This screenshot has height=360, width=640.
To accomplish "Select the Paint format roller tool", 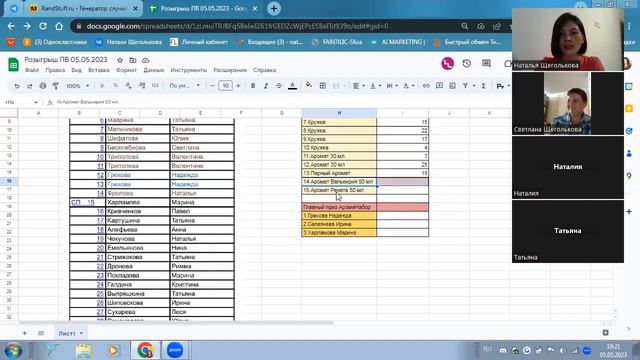I will [56, 86].
